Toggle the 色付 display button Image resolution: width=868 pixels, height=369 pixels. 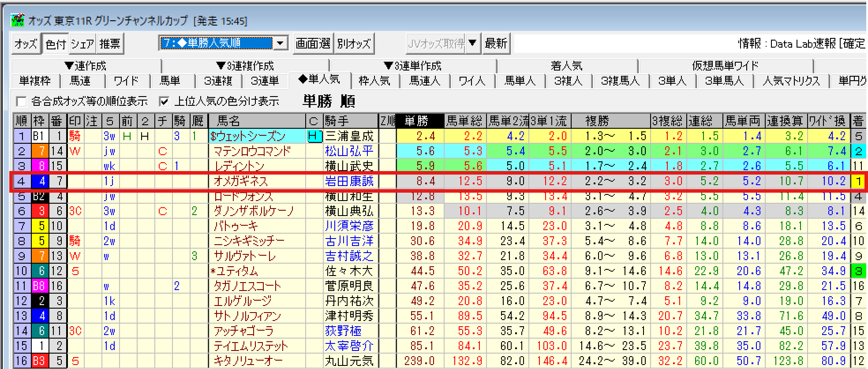tap(56, 44)
